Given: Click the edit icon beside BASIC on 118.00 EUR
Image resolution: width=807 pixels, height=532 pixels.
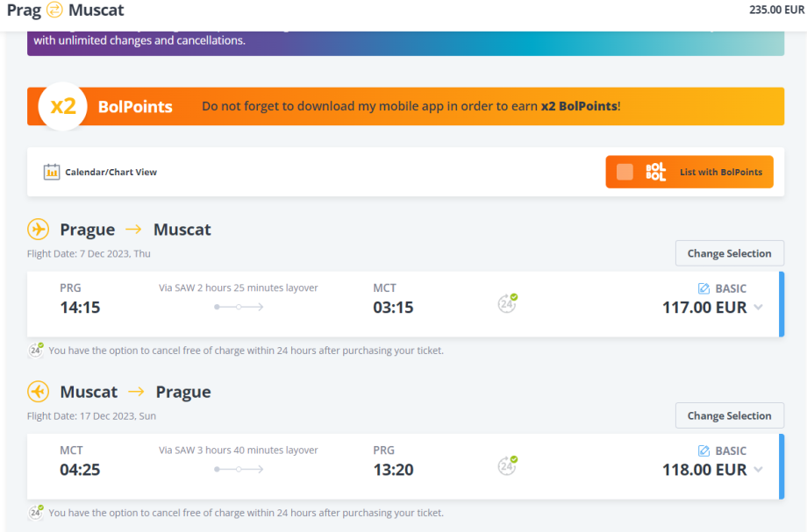Looking at the screenshot, I should tap(703, 450).
